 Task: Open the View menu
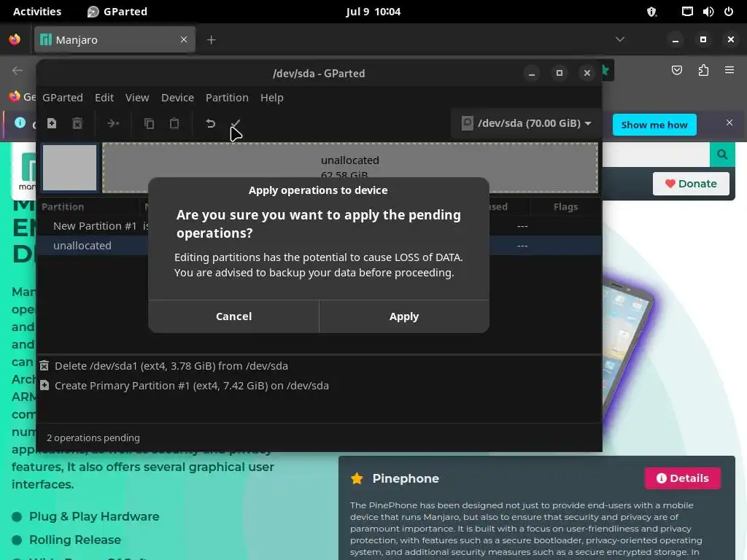click(137, 98)
